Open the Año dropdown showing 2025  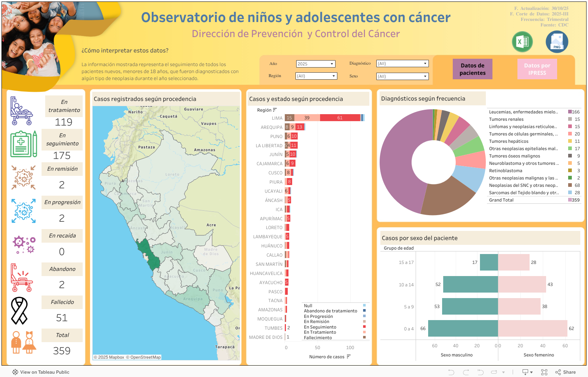tap(316, 64)
